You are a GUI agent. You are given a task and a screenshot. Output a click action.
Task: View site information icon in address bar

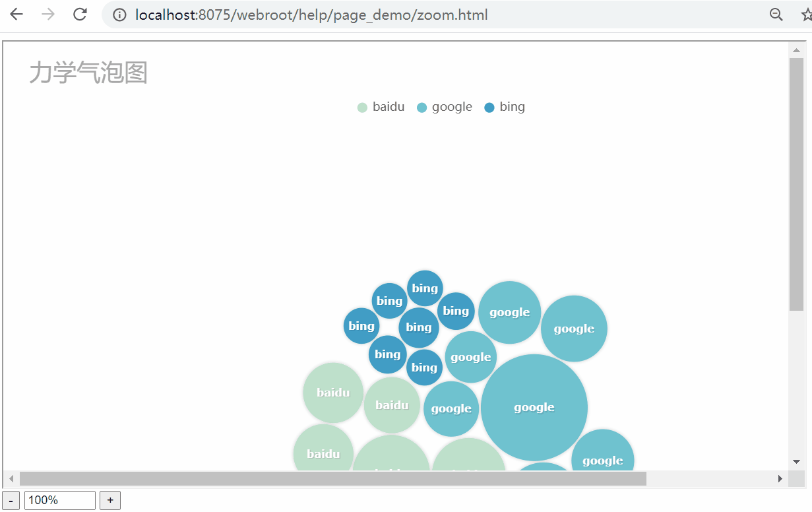119,15
